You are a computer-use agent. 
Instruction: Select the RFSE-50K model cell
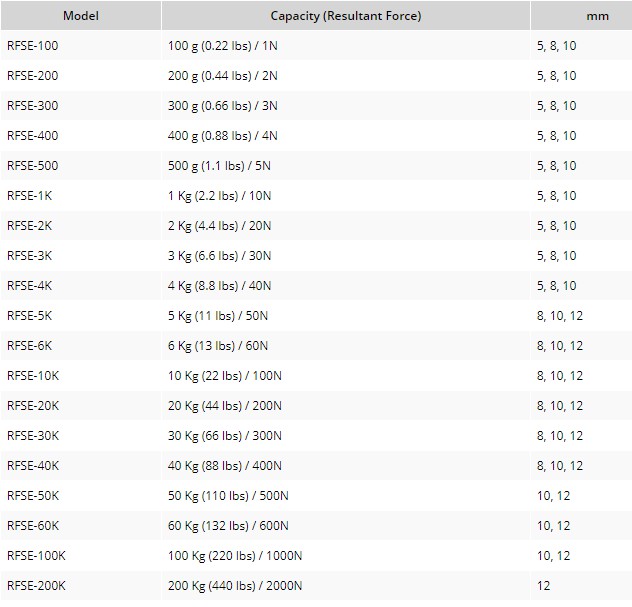tap(33, 496)
